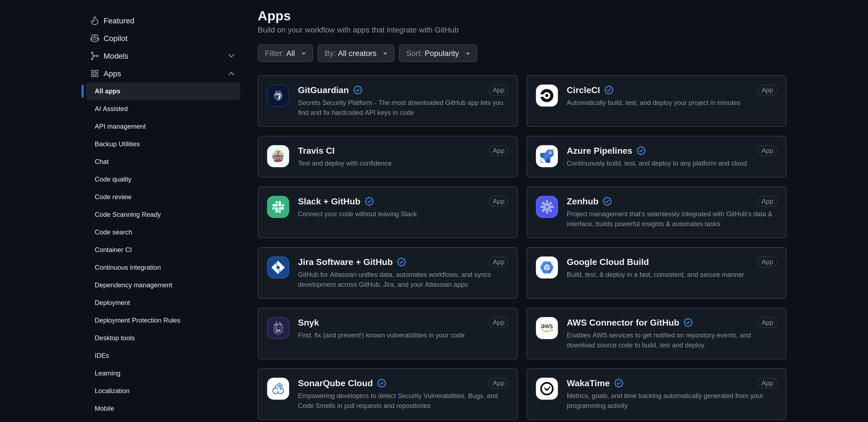Screen dimensions: 868x422
Task: Click Zenhub's verified badge
Action: (x=607, y=201)
